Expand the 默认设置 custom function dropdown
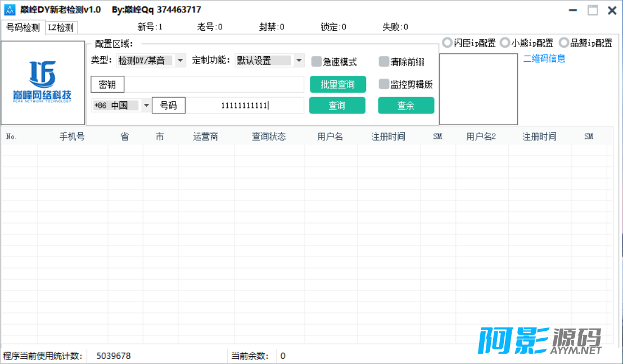 (299, 61)
